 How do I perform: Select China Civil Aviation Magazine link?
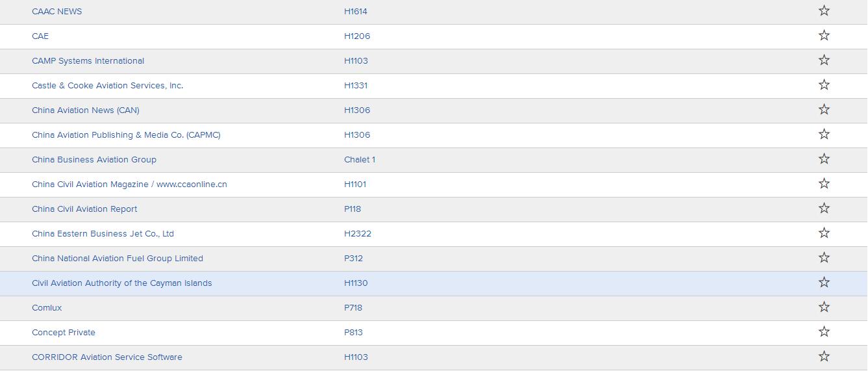click(x=129, y=185)
